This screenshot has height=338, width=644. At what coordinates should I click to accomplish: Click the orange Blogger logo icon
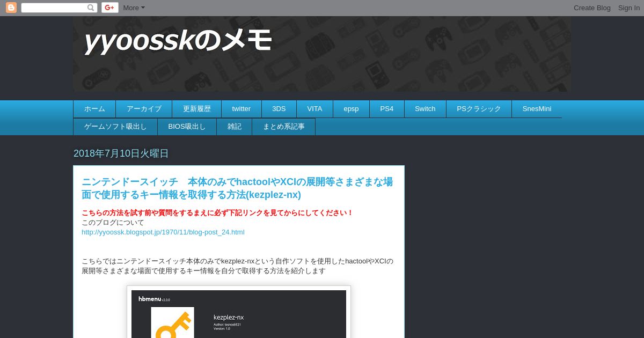11,8
